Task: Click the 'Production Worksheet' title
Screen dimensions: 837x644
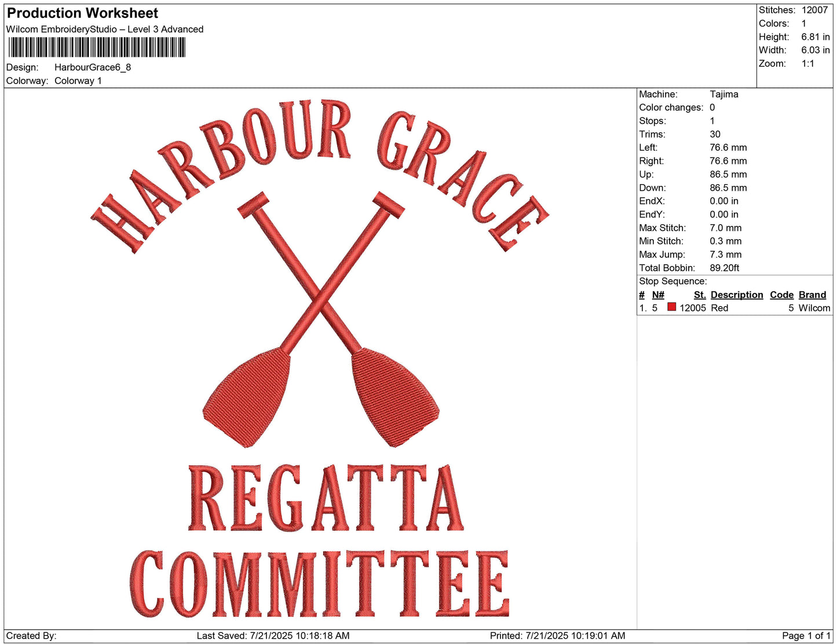Action: (x=82, y=13)
